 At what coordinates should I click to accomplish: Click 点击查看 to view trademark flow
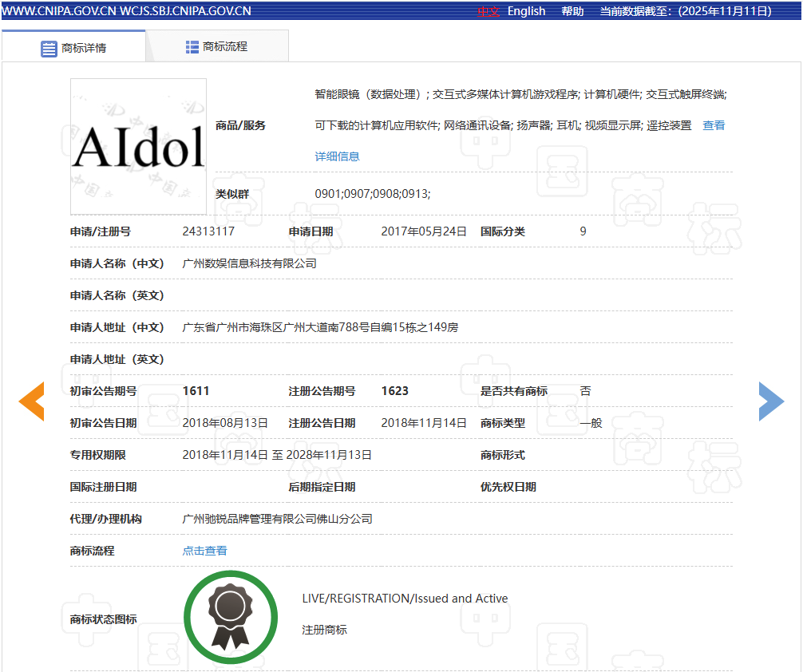tap(204, 551)
